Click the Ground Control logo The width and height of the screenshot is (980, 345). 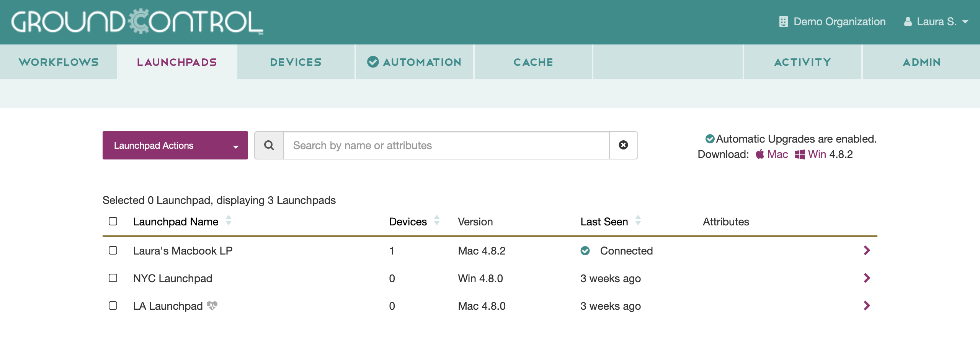click(137, 22)
